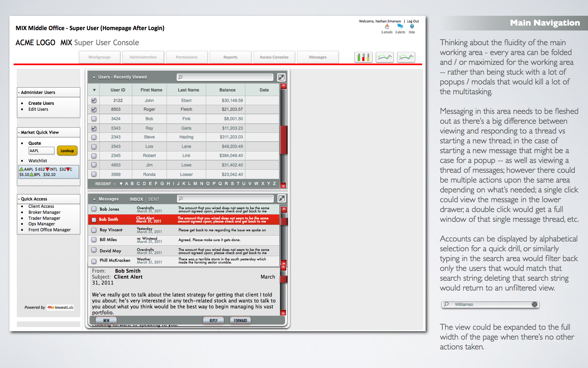Click the up arrow of message list scrollbar
The image size is (588, 368).
(x=284, y=210)
